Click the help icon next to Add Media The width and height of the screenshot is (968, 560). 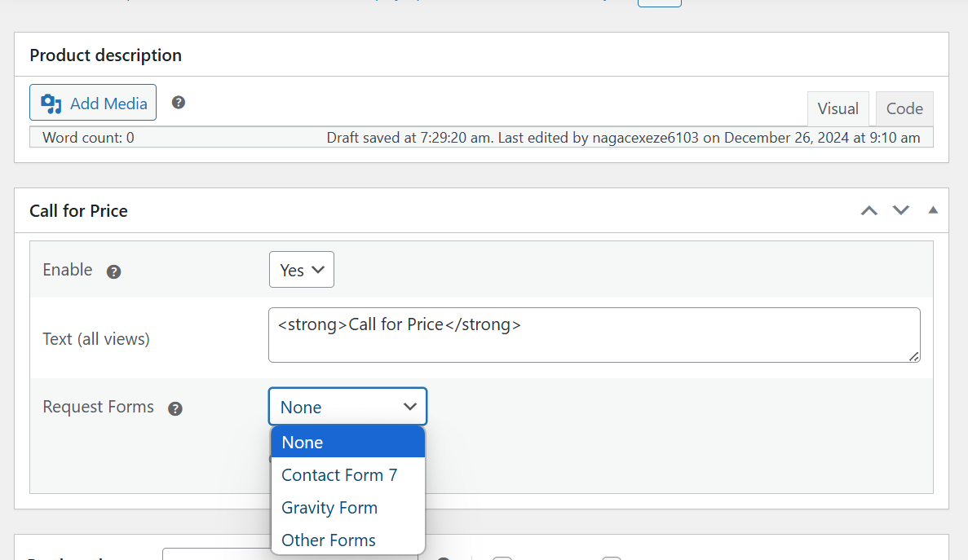tap(178, 102)
